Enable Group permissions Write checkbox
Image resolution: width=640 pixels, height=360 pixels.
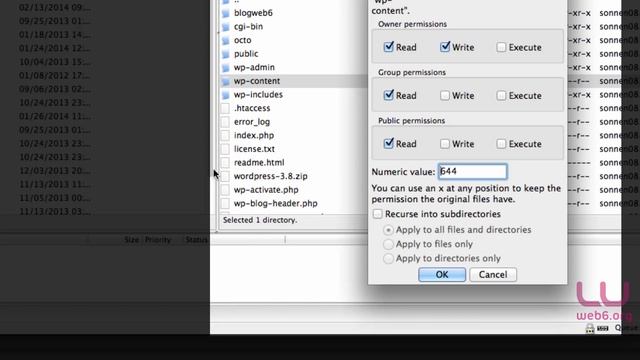point(445,96)
